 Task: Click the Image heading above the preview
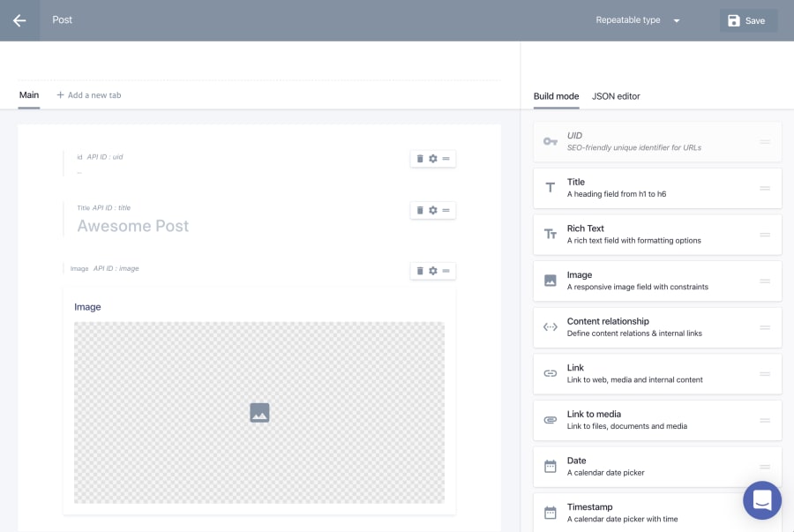coord(87,307)
